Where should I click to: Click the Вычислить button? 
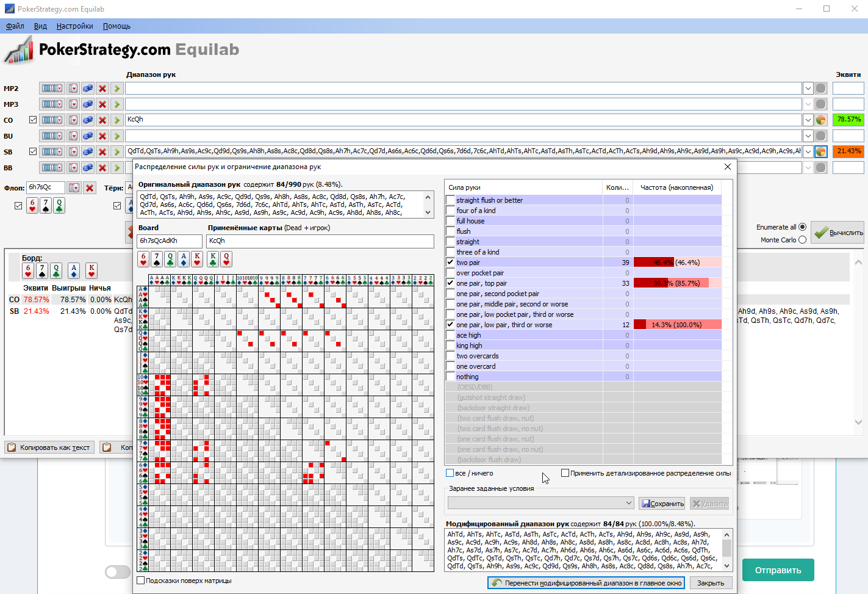838,233
